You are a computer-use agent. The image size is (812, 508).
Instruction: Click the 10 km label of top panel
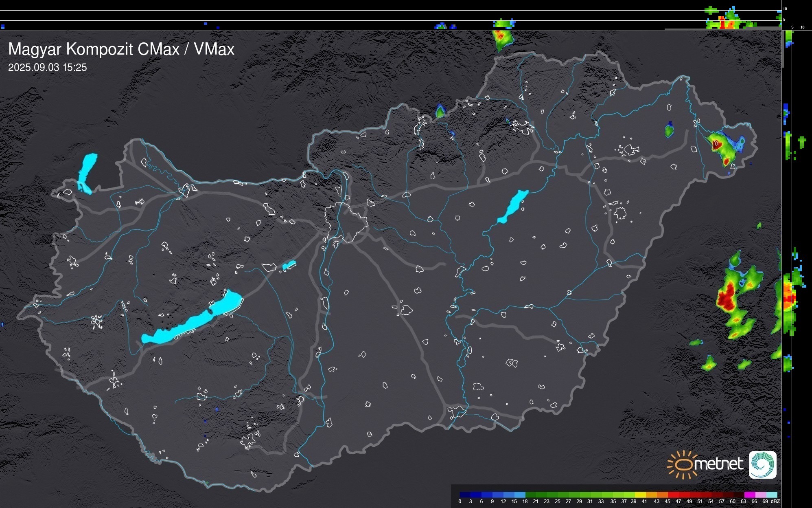tap(785, 9)
